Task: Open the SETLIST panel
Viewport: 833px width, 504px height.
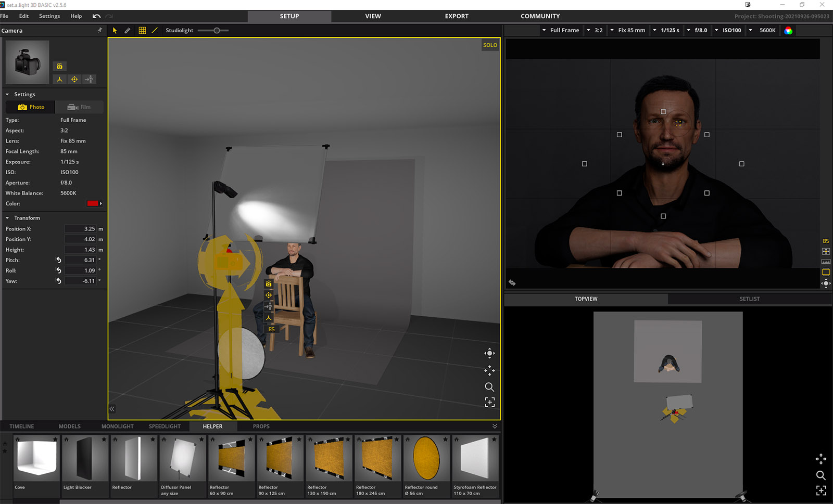Action: (x=749, y=299)
